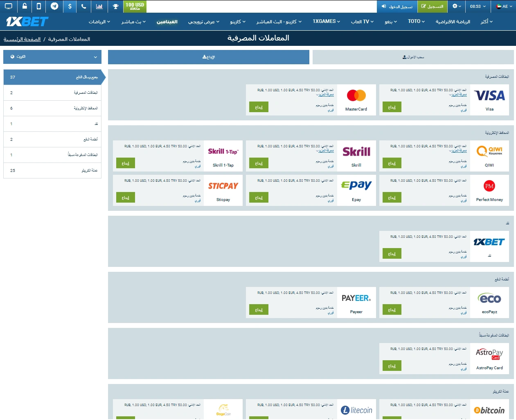Open the mobile apps icon
Viewport: 516px width, 420px height.
(39, 6)
